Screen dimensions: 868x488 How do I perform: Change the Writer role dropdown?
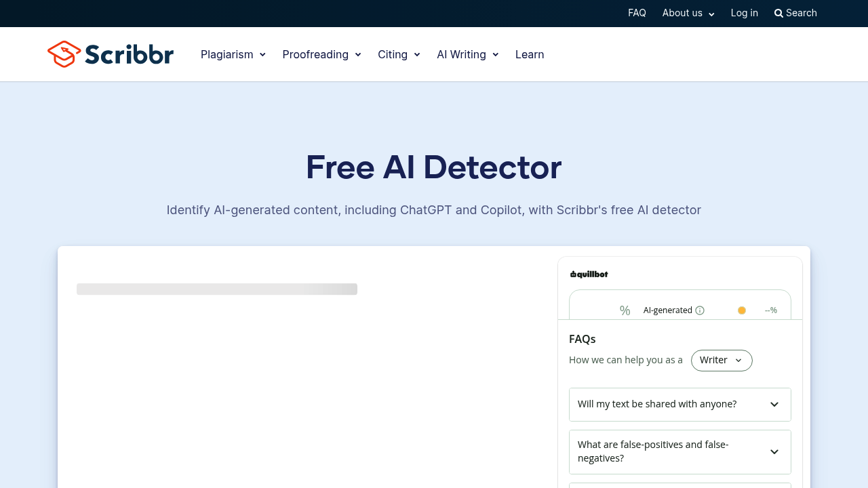(722, 360)
